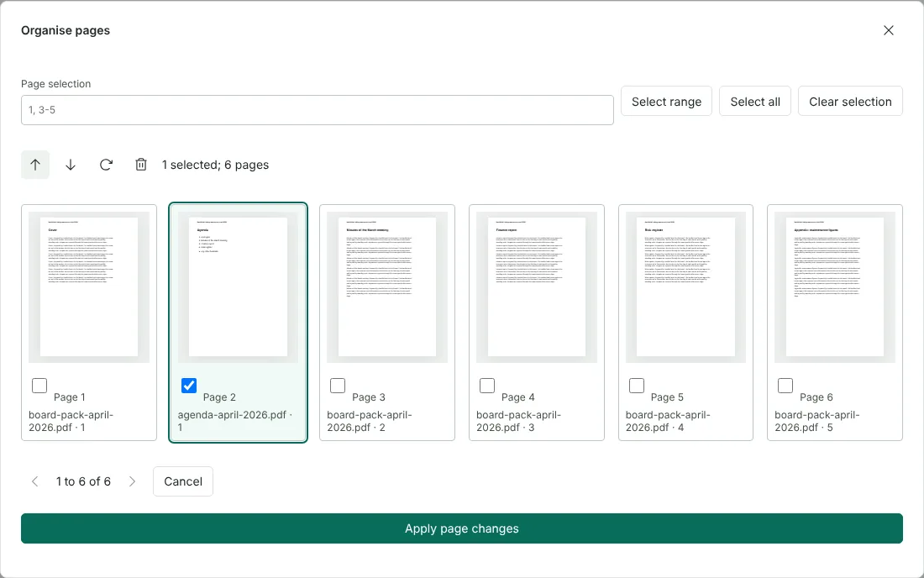Click the '1 selected; 6 pages' status text
The image size is (924, 578).
point(216,165)
